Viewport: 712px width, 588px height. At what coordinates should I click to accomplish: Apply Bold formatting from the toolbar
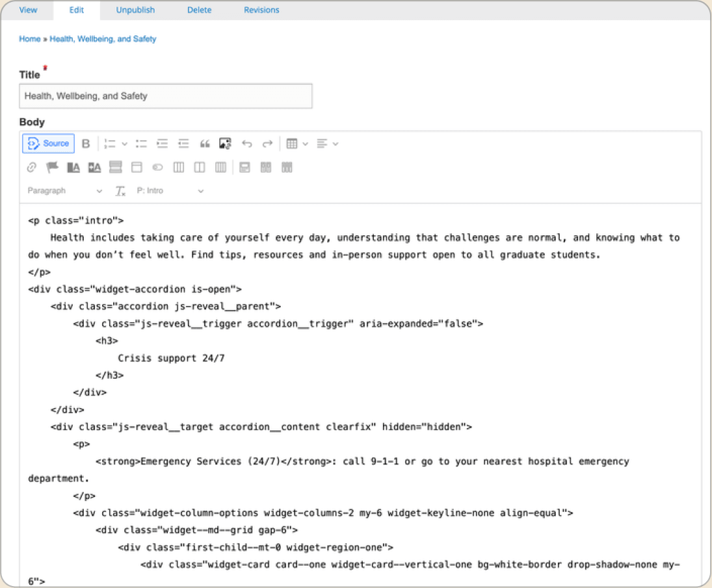tap(86, 144)
